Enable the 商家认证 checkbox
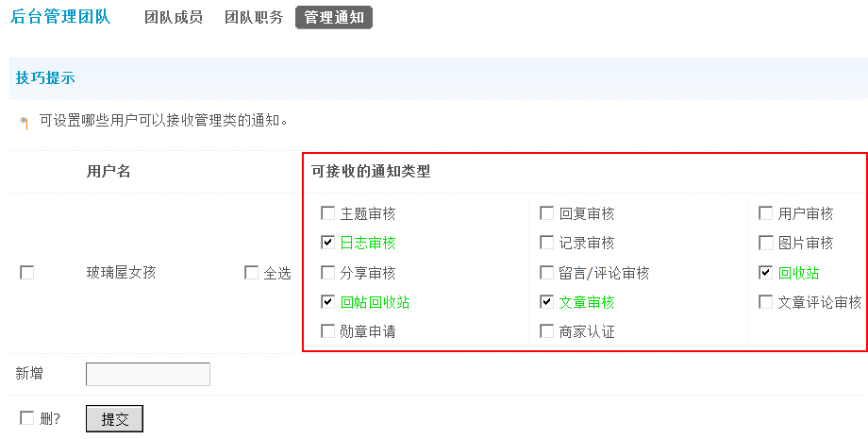Image resolution: width=868 pixels, height=439 pixels. [547, 331]
